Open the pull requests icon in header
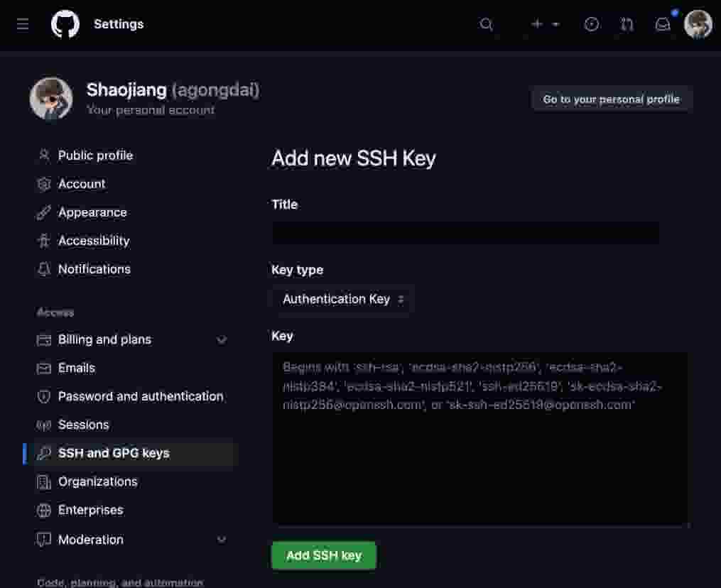The width and height of the screenshot is (721, 588). pos(627,24)
